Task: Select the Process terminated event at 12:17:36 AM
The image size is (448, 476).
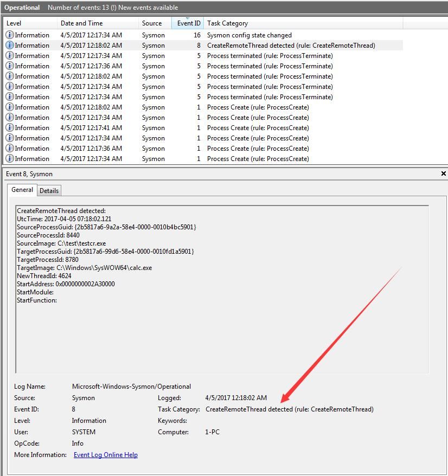Action: [x=203, y=66]
